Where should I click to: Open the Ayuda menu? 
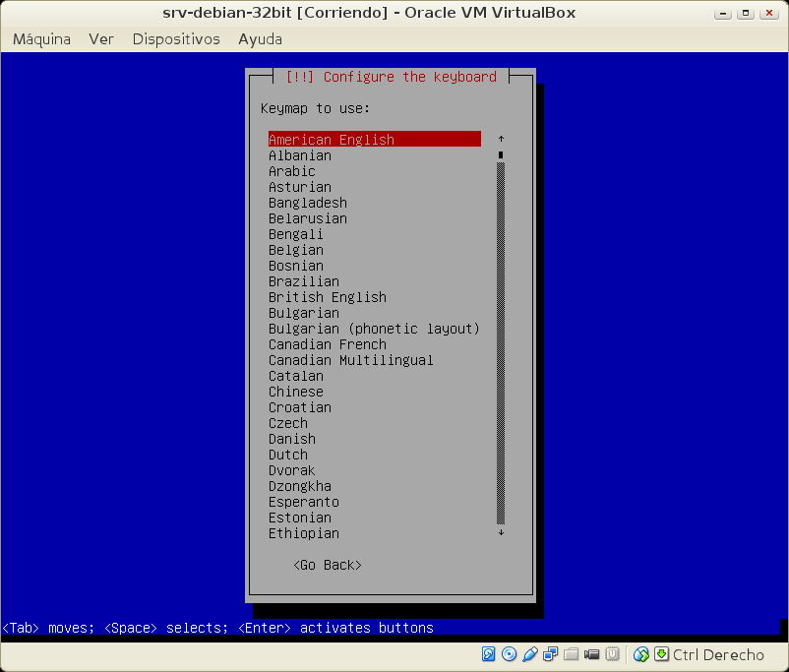(260, 39)
